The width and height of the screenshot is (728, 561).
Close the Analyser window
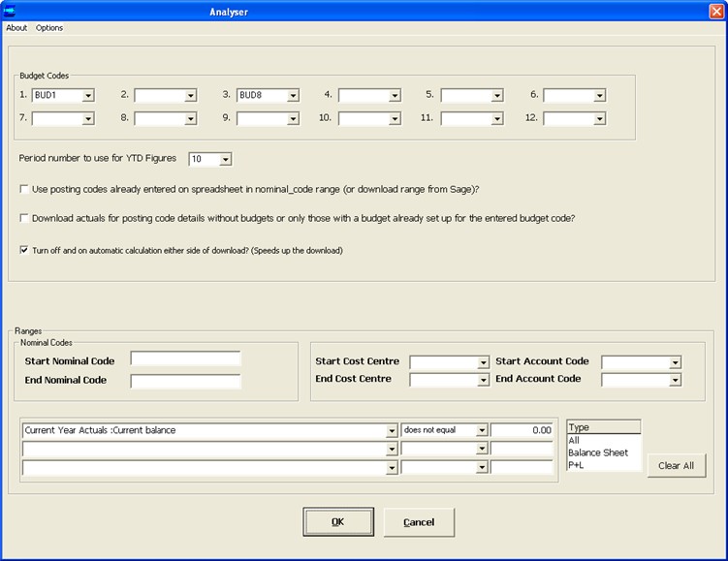(716, 11)
